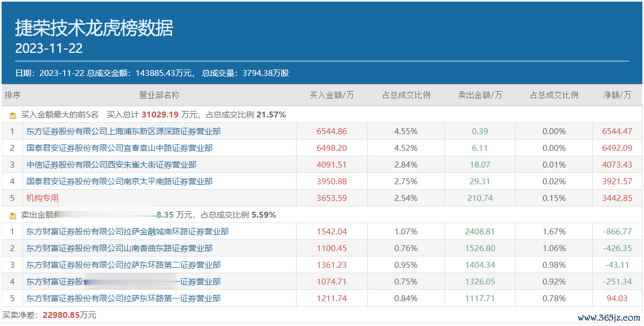Select 东方财富证券拉萨东环路第二证券营业部 link

[x=124, y=265]
